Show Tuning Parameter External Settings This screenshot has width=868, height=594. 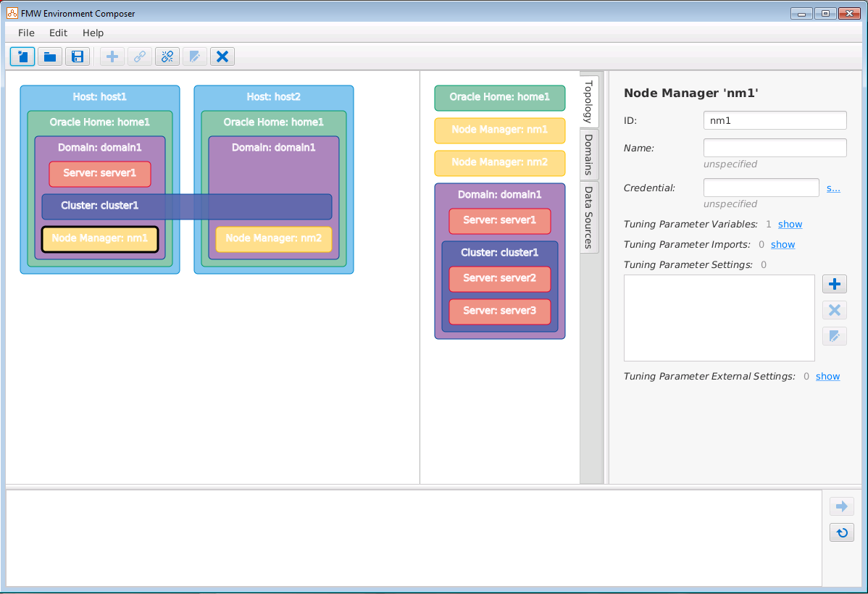point(827,377)
